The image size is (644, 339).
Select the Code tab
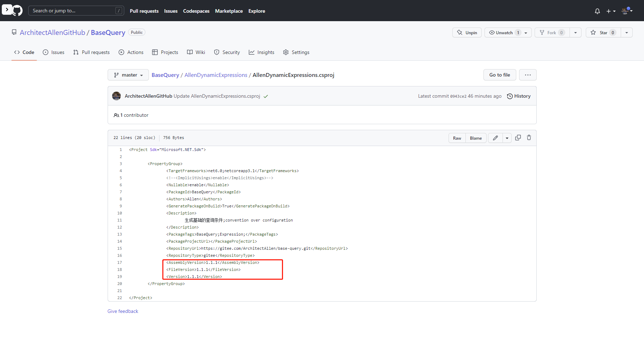click(24, 52)
